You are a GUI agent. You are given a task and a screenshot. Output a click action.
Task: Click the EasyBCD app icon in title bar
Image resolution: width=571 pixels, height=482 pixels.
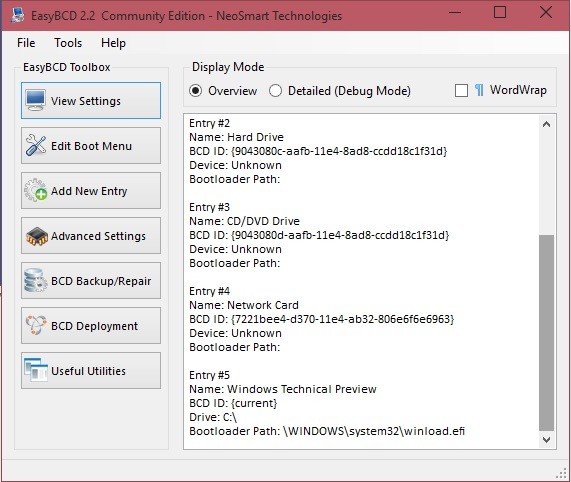click(x=17, y=15)
